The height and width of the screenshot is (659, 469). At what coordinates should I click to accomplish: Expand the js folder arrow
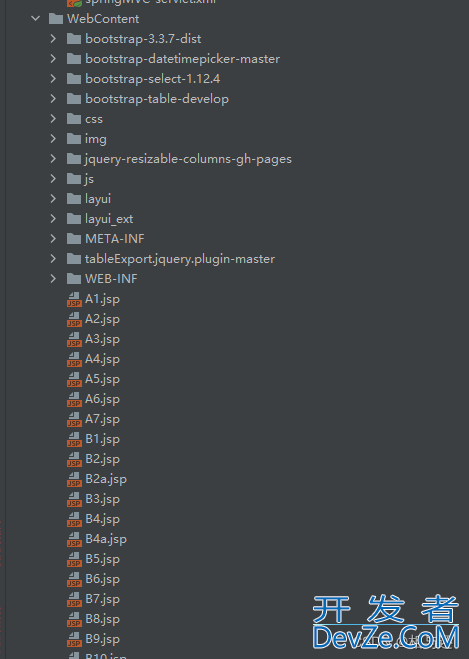(53, 179)
